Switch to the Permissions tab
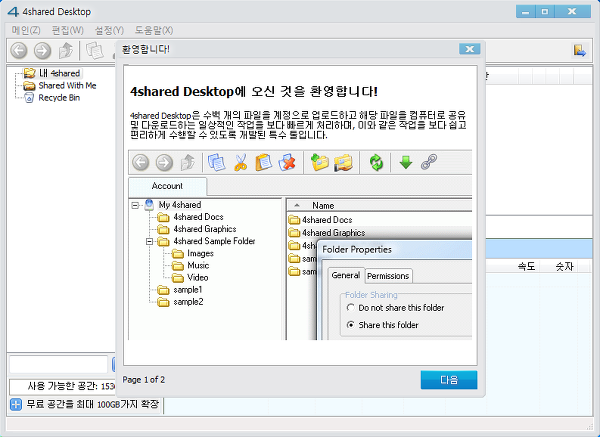 point(388,276)
